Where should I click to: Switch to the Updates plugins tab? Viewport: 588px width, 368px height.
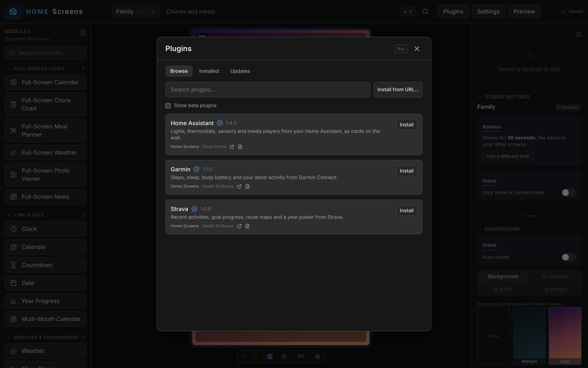pyautogui.click(x=240, y=71)
